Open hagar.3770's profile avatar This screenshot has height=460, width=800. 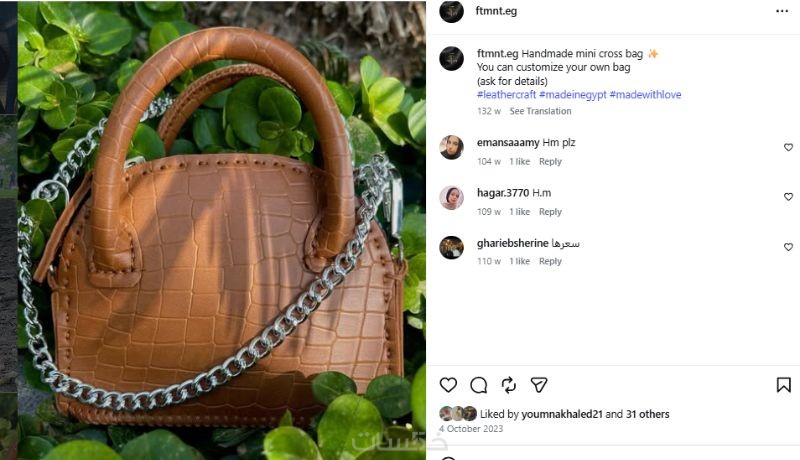click(451, 197)
